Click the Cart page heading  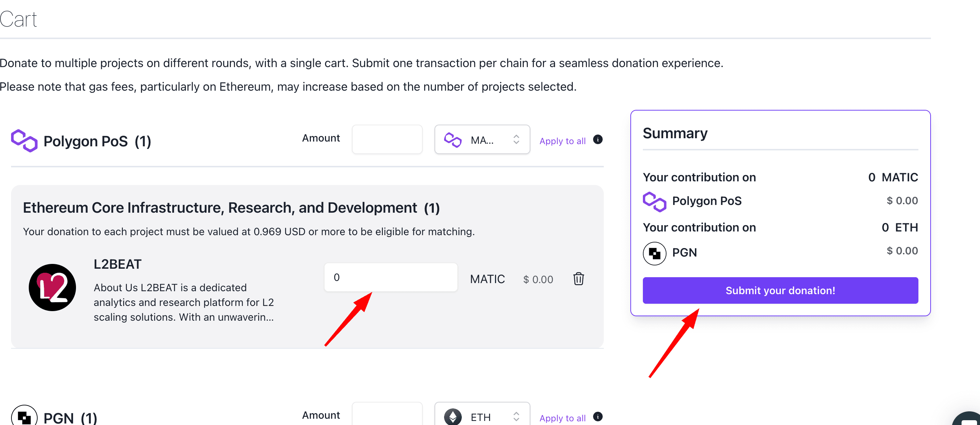coord(18,19)
